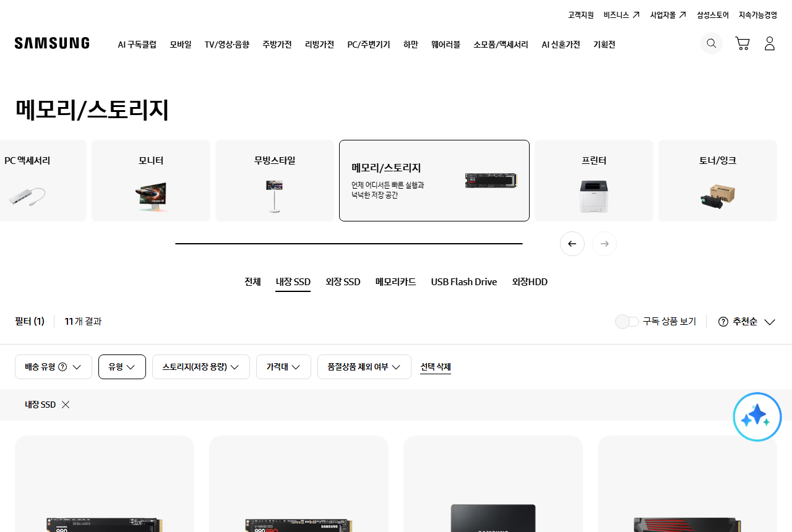Image resolution: width=792 pixels, height=532 pixels.
Task: Click the category carousel progress bar
Action: (x=349, y=244)
